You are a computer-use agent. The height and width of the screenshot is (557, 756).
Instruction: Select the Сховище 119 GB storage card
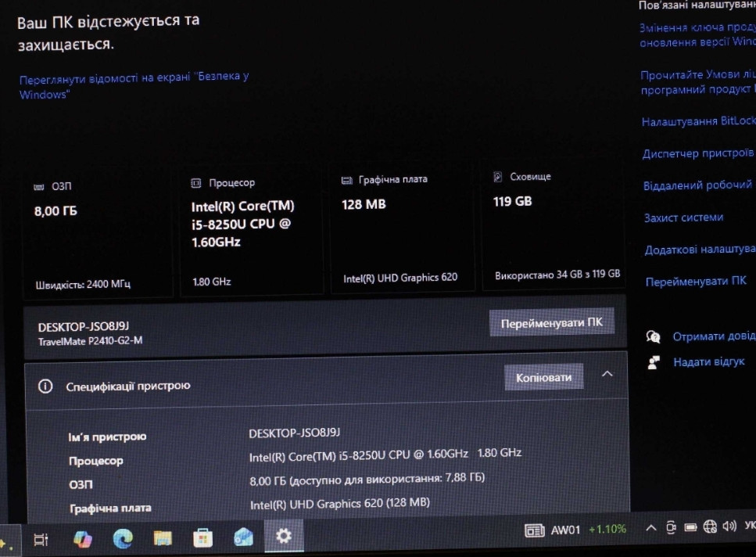pos(554,227)
